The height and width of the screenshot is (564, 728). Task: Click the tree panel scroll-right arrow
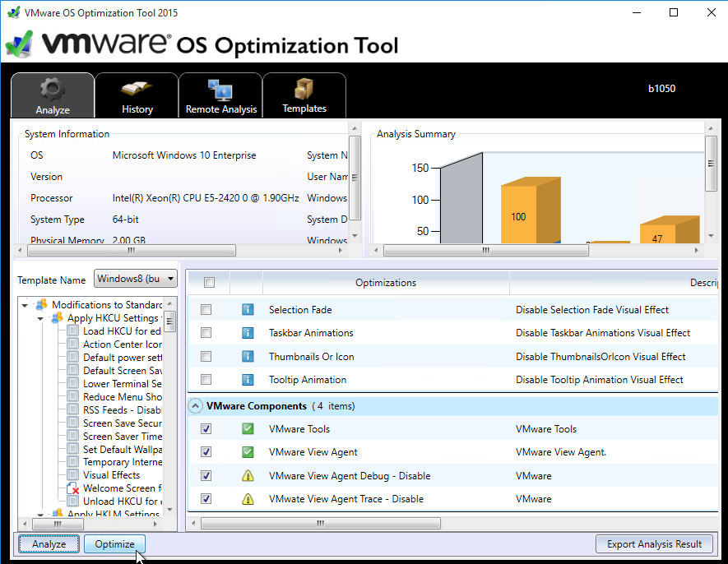click(x=155, y=524)
